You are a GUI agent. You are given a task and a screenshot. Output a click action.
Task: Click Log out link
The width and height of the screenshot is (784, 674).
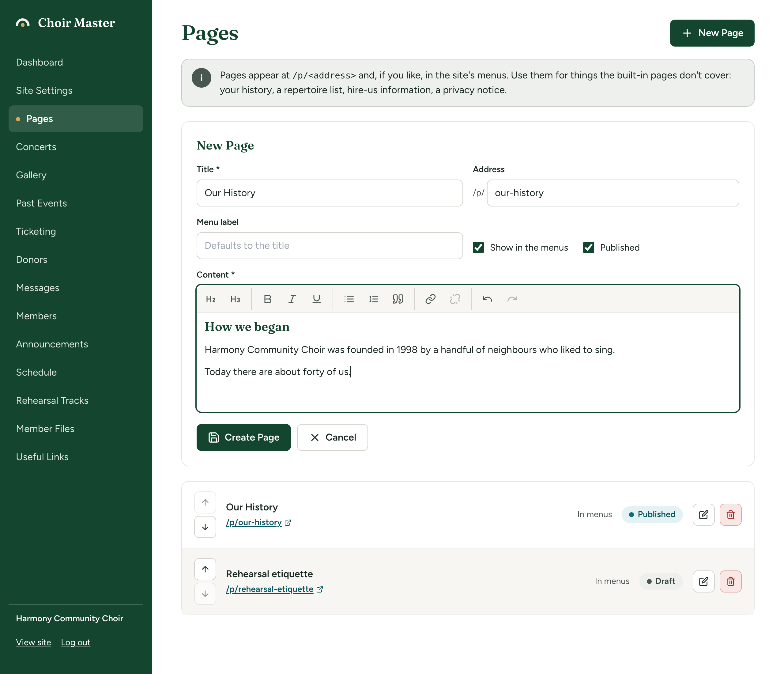point(76,642)
